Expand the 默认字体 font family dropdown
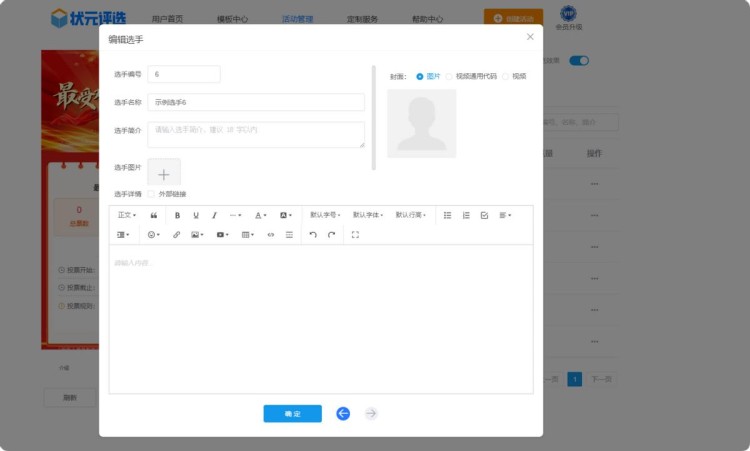The image size is (750, 451). [368, 215]
